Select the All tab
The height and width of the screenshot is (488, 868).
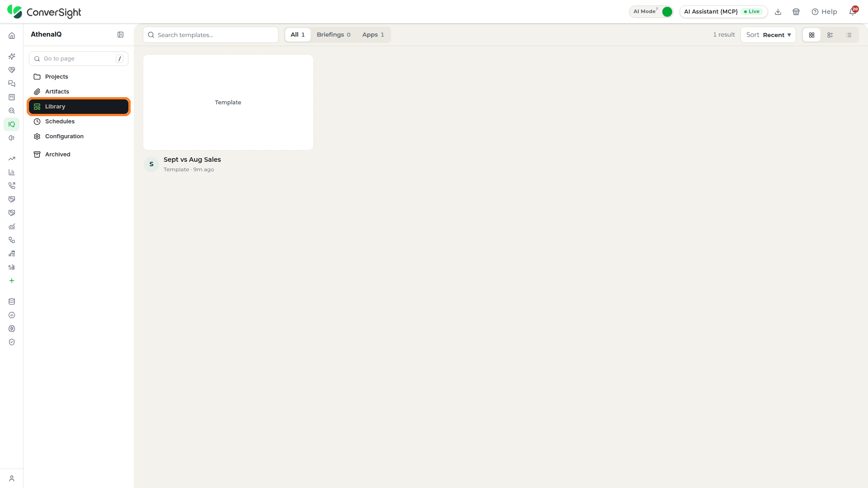pyautogui.click(x=297, y=35)
